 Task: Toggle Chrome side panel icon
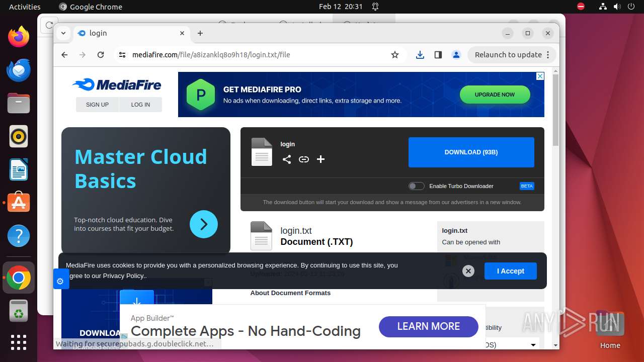click(x=438, y=55)
